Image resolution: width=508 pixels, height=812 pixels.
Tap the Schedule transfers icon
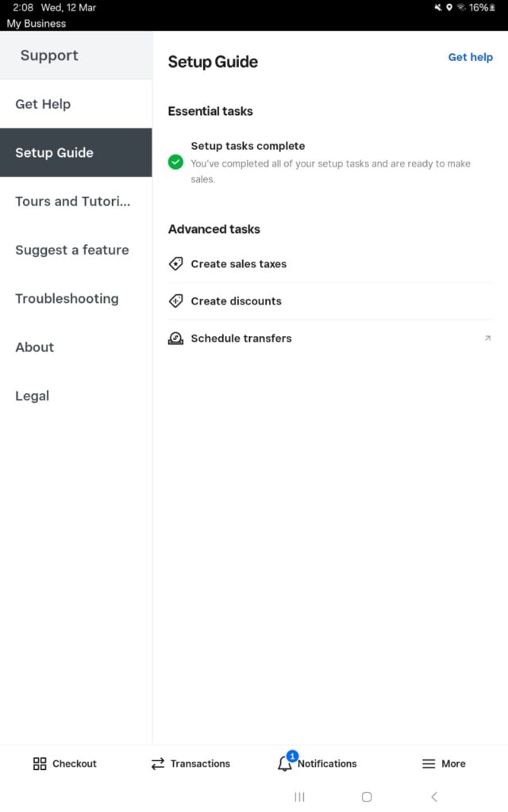[x=176, y=339]
